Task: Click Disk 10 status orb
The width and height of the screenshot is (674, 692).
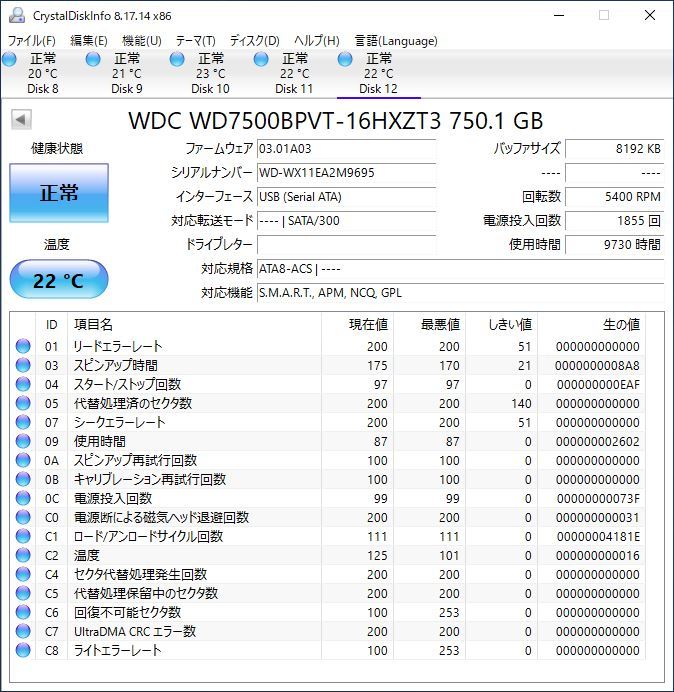Action: (177, 59)
